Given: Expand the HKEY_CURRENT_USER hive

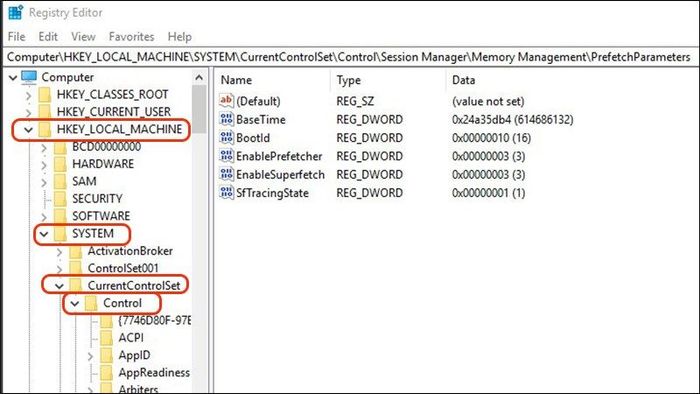Looking at the screenshot, I should tap(29, 112).
